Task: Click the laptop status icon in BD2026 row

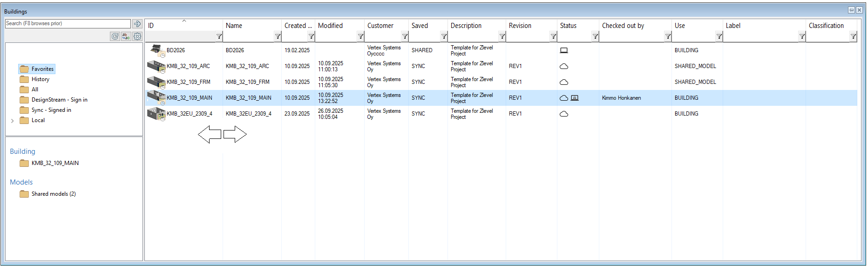Action: pos(564,50)
